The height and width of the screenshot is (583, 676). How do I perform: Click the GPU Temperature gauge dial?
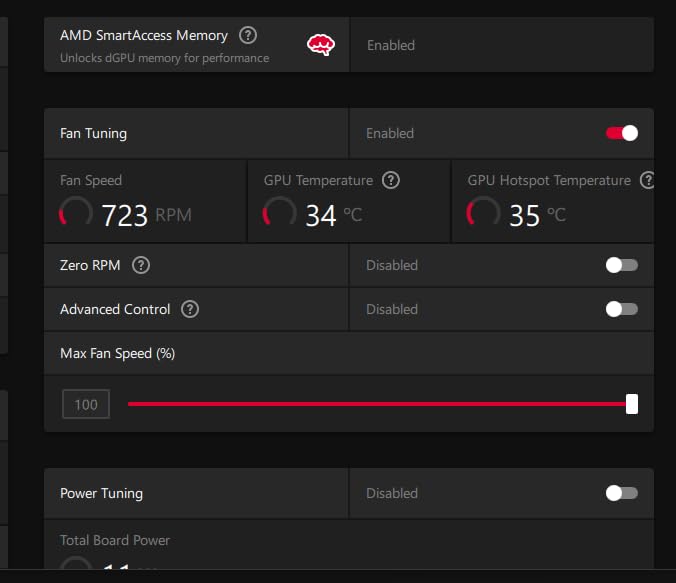(280, 212)
